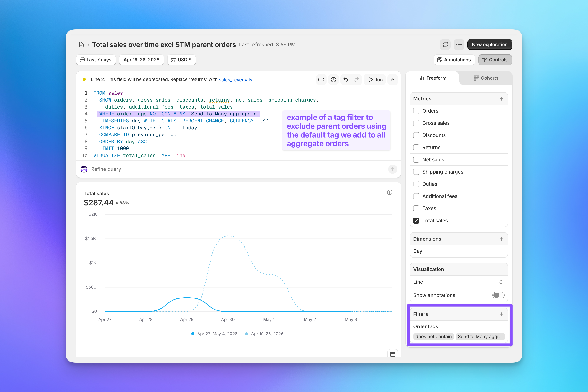This screenshot has height=392, width=588.
Task: Open the USD $ currency selector
Action: (181, 60)
